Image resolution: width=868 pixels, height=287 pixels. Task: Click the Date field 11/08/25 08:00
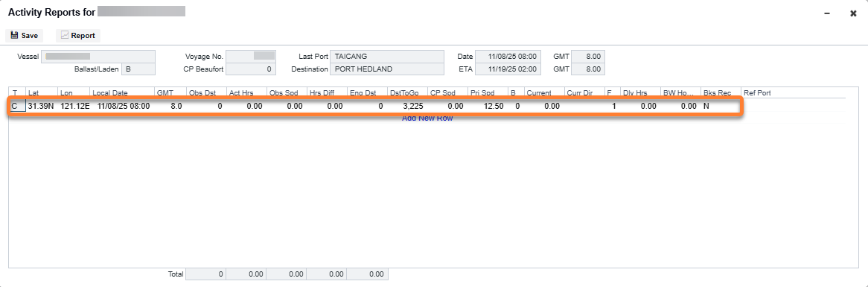tap(508, 57)
